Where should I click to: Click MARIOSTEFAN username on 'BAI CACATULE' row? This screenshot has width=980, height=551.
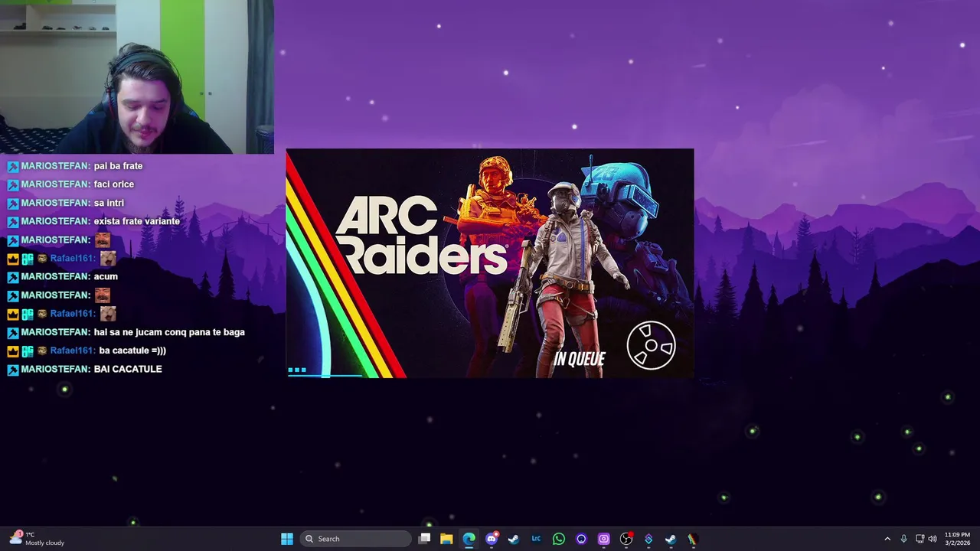click(55, 369)
